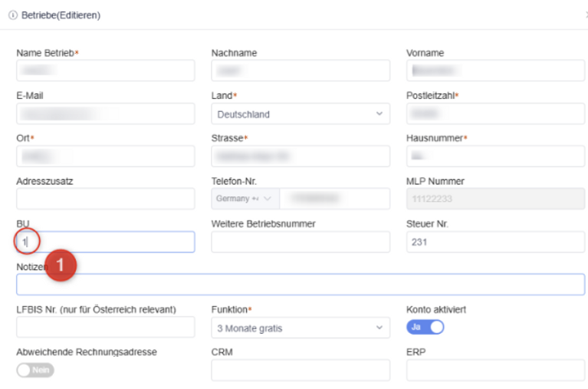588x389 pixels.
Task: Focus the Ort text field
Action: [105, 157]
